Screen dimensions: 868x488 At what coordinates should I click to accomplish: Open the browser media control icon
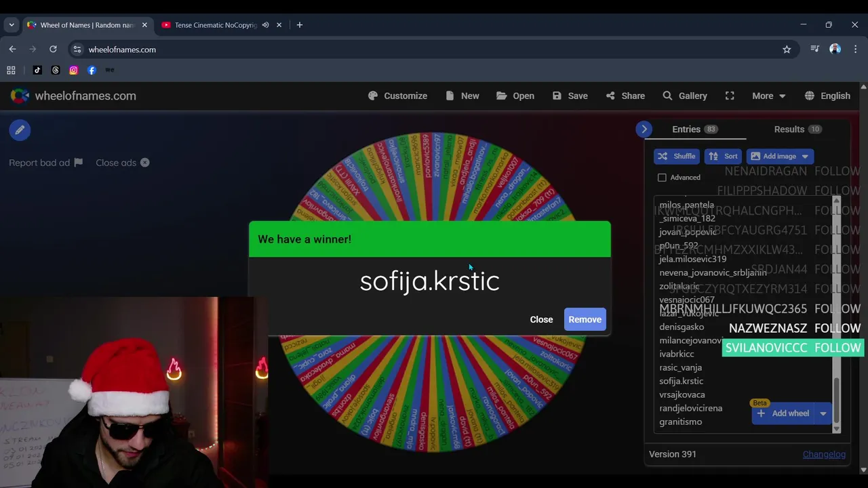coord(814,49)
